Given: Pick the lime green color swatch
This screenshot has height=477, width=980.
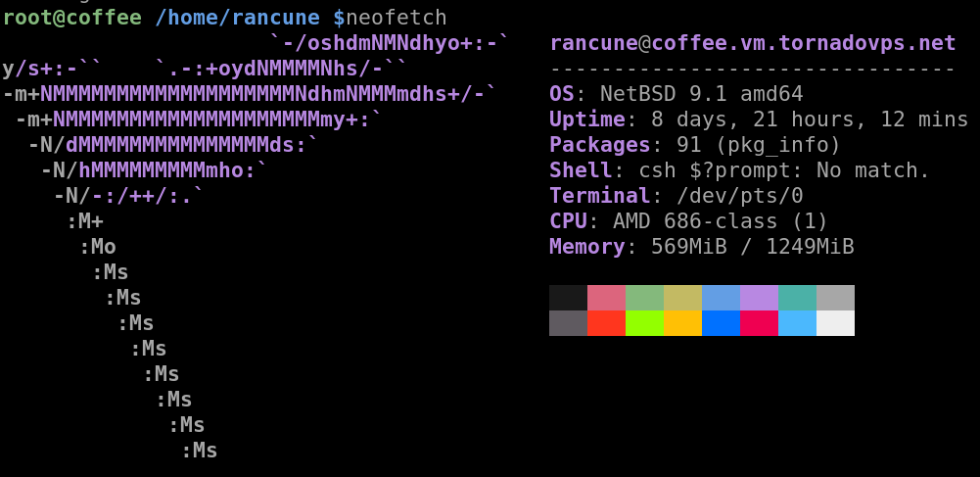Looking at the screenshot, I should [x=644, y=323].
